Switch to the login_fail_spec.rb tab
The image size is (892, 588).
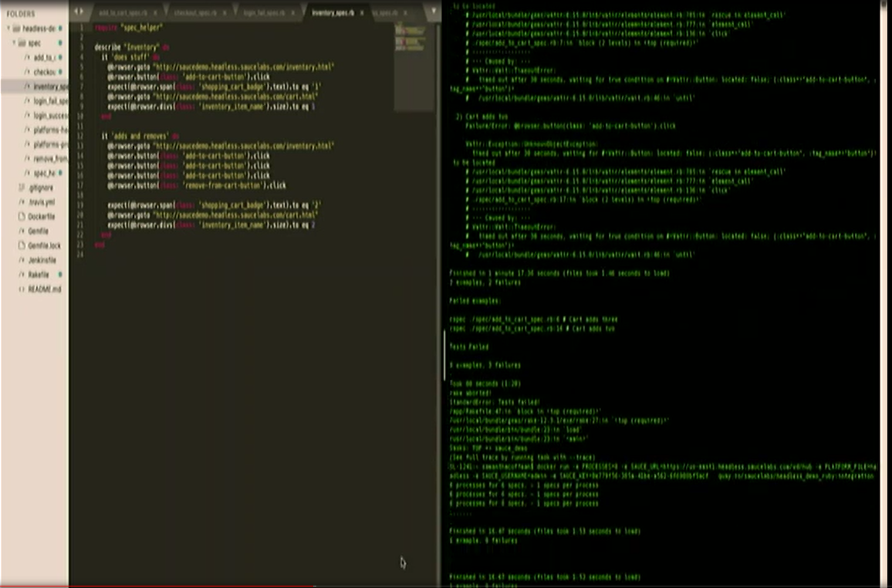[x=265, y=12]
